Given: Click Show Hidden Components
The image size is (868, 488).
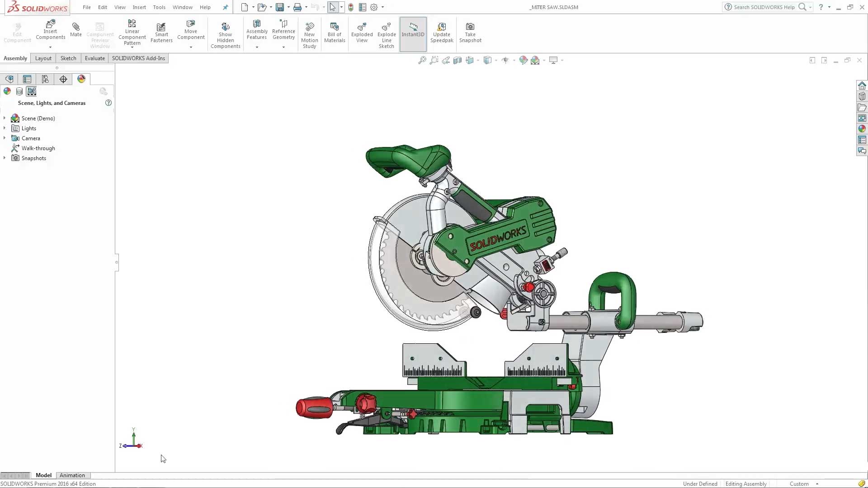Looking at the screenshot, I should coord(225,36).
